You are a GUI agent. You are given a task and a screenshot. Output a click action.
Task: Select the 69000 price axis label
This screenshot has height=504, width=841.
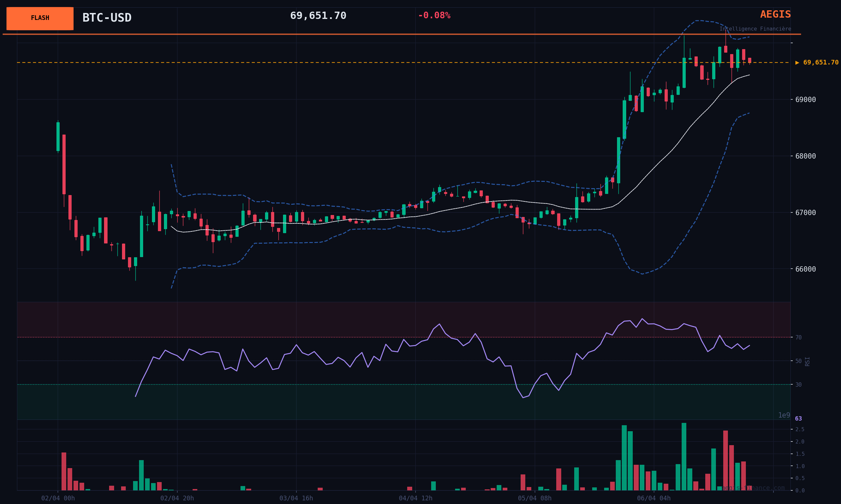[x=805, y=99]
